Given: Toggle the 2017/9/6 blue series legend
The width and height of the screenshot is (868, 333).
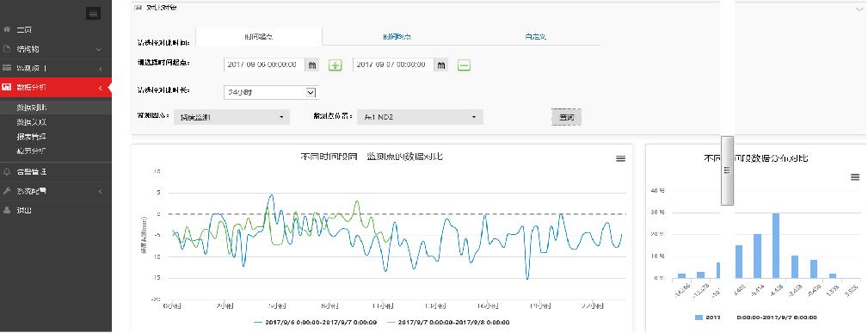Looking at the screenshot, I should (315, 322).
